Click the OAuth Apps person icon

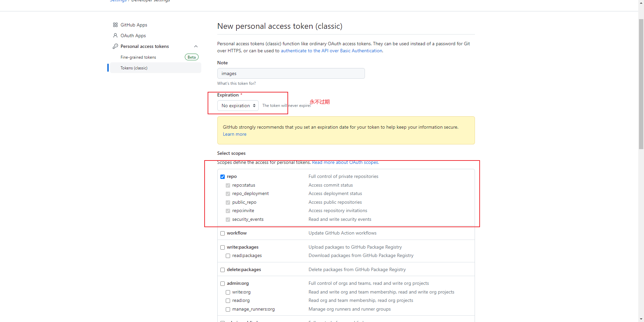click(x=115, y=36)
